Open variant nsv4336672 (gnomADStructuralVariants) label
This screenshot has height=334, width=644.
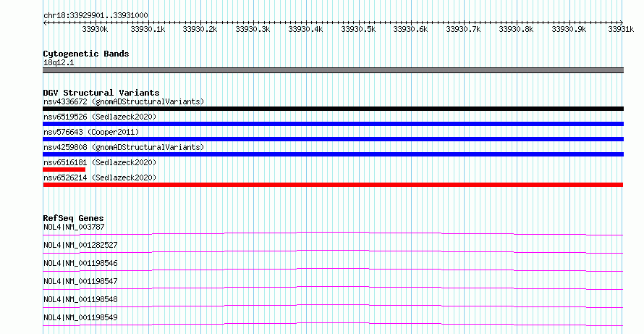point(124,101)
